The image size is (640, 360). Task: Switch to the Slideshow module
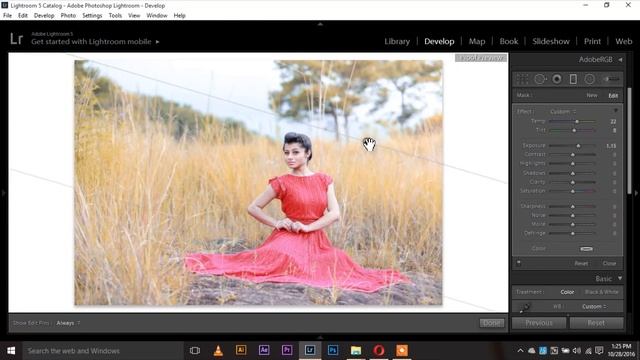551,41
